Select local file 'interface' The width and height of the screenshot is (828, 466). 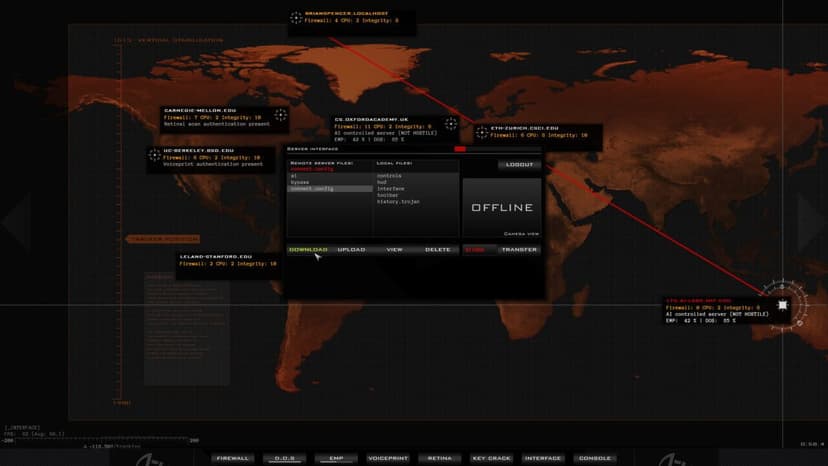click(x=391, y=189)
